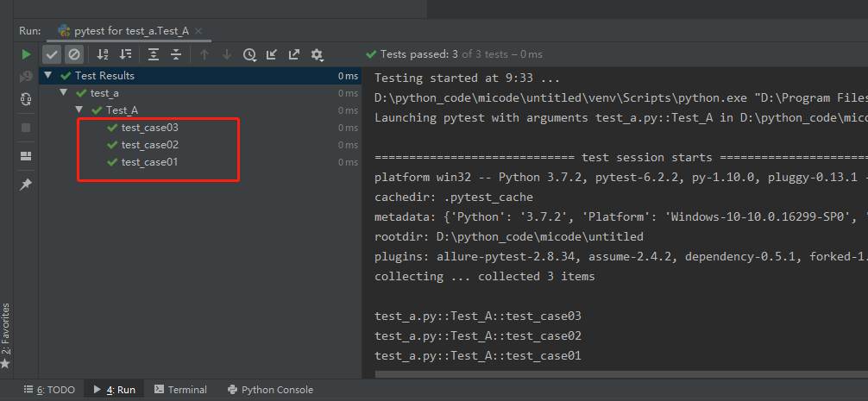Viewport: 868px width, 401px height.
Task: Click 'Tests passed: 3 of 3 tests' status
Action: click(454, 54)
